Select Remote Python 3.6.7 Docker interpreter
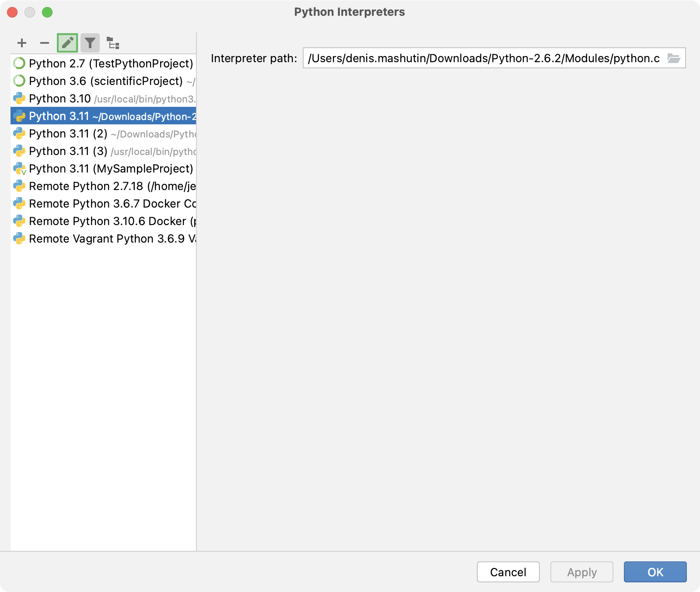This screenshot has height=592, width=700. click(x=101, y=204)
